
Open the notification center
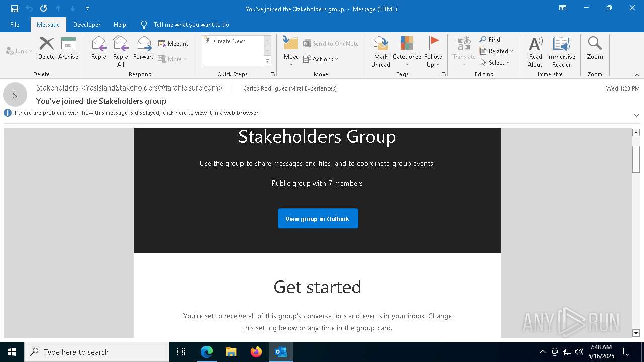(x=627, y=352)
